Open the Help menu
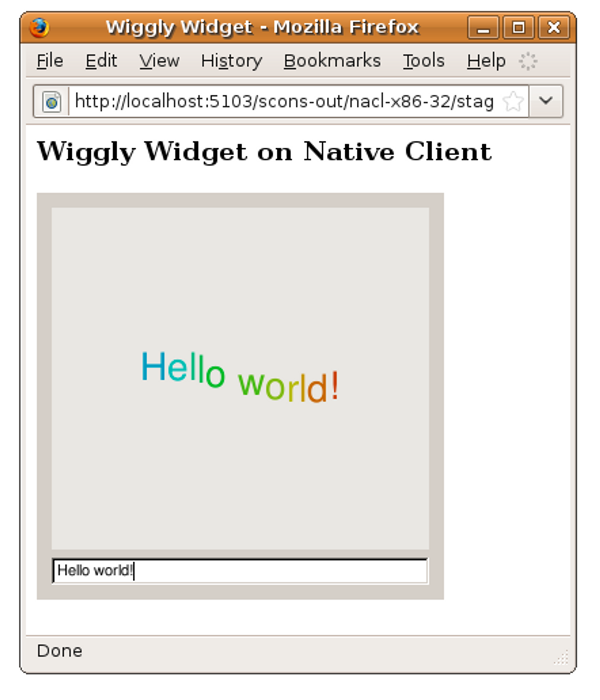600x700 pixels. (486, 62)
